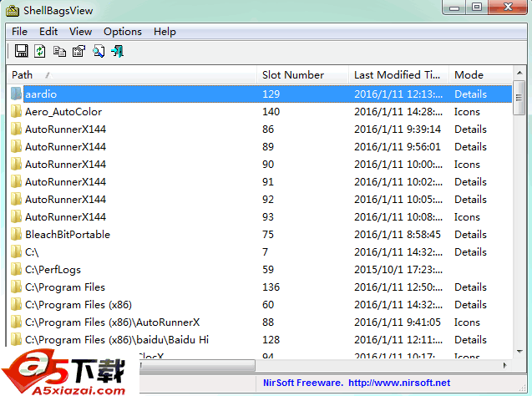Select the AutoRunnerX144 row with slot 91
The width and height of the screenshot is (532, 396).
[260, 181]
